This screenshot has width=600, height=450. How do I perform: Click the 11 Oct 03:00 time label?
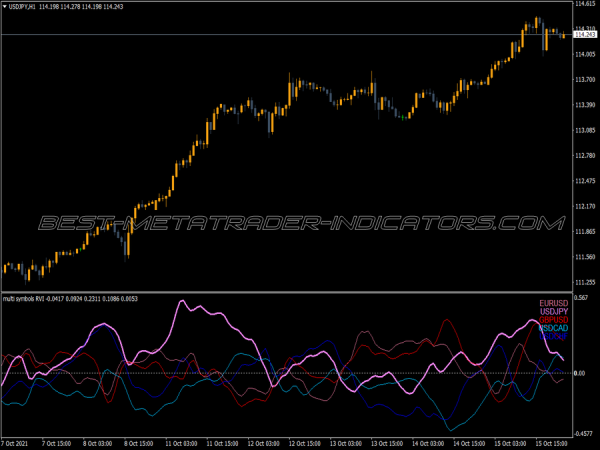coord(189,442)
